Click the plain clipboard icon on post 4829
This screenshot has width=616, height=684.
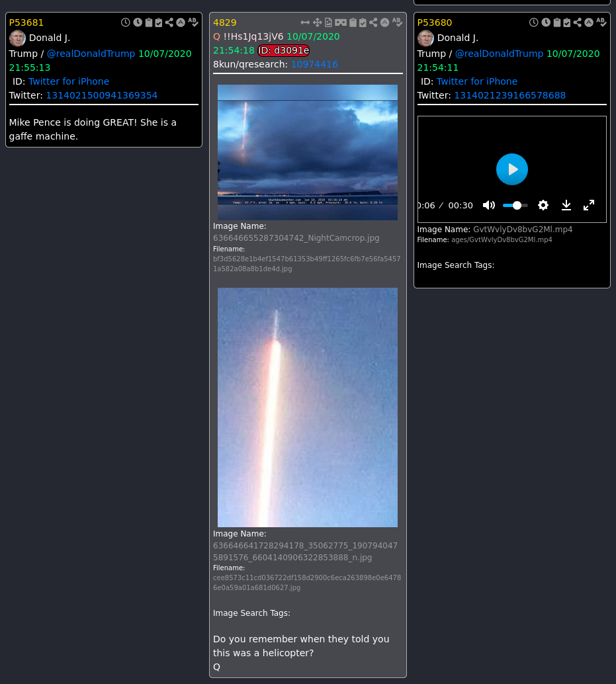click(x=353, y=22)
